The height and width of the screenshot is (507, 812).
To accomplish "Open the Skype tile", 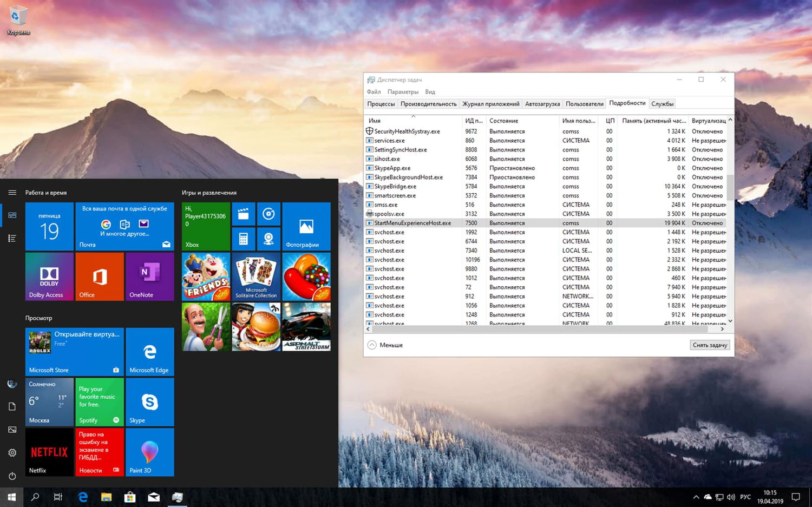I will coord(150,402).
